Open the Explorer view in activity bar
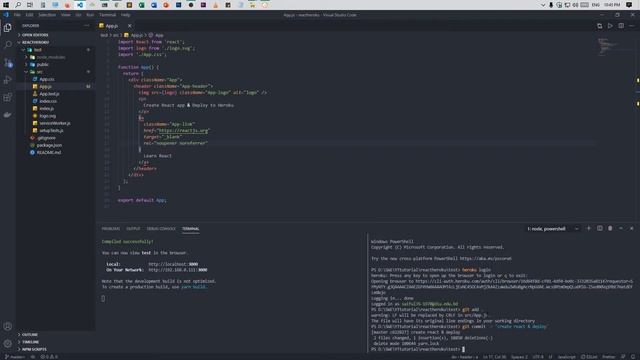640x360 pixels. pos(8,28)
